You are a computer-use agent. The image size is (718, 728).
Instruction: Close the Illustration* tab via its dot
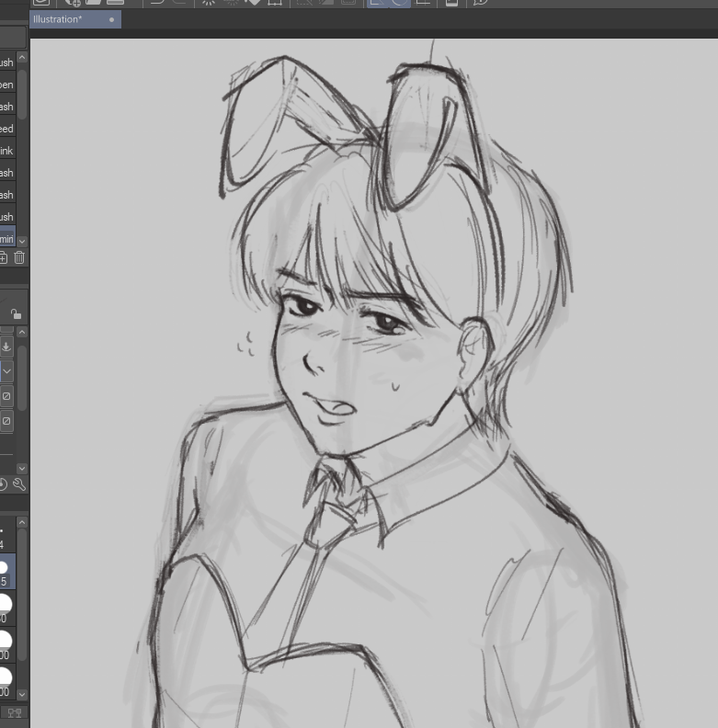111,20
